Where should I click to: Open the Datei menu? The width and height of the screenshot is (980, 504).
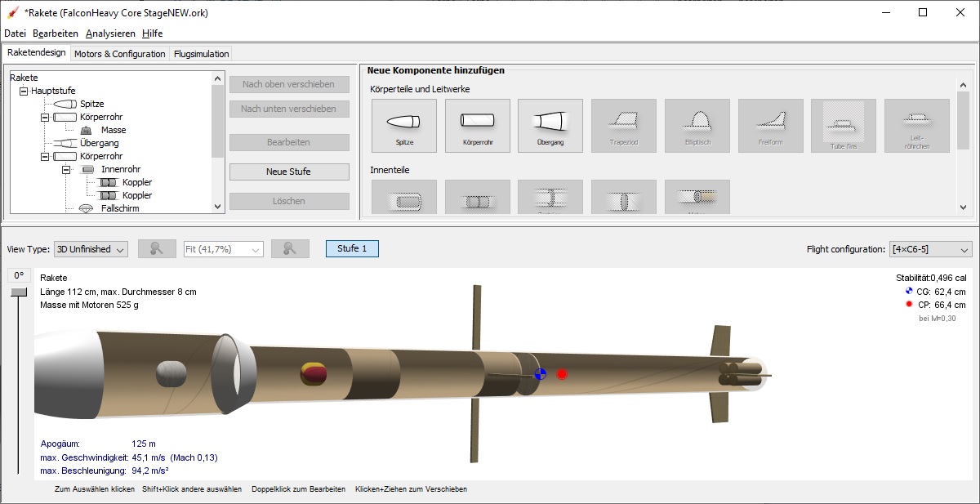tap(16, 33)
